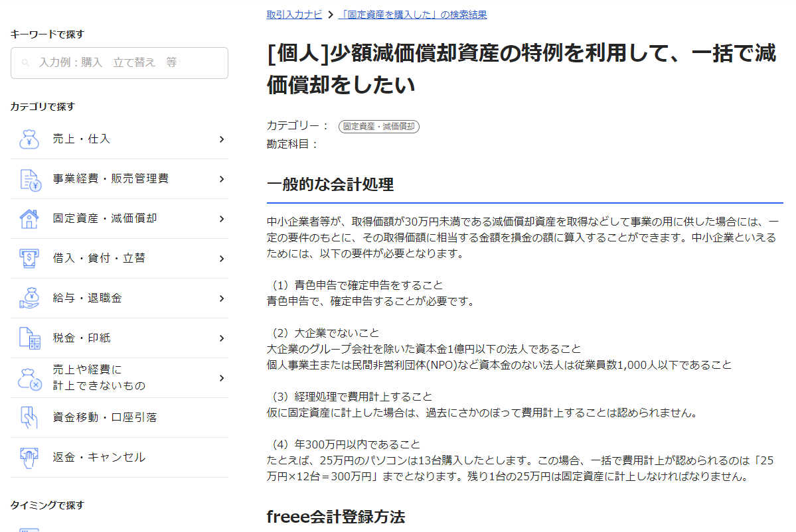Expand the 売上・仕入 category chevron

(222, 139)
